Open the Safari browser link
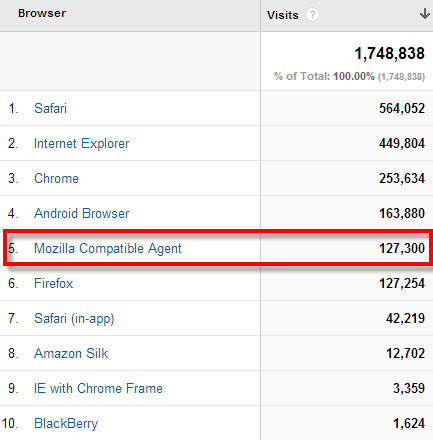 pos(50,108)
